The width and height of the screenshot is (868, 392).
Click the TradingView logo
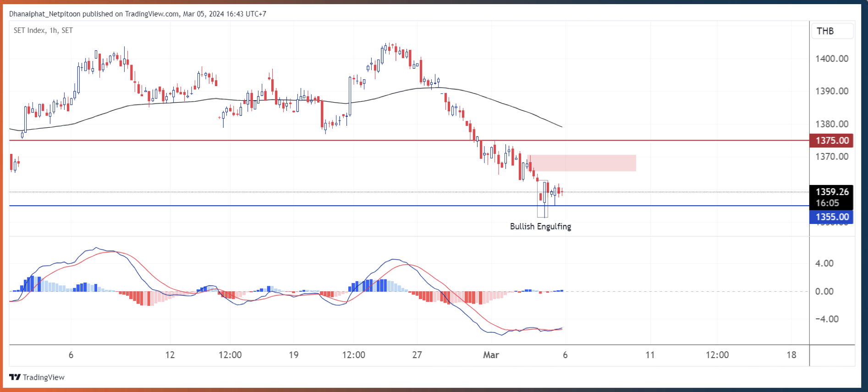click(x=37, y=377)
